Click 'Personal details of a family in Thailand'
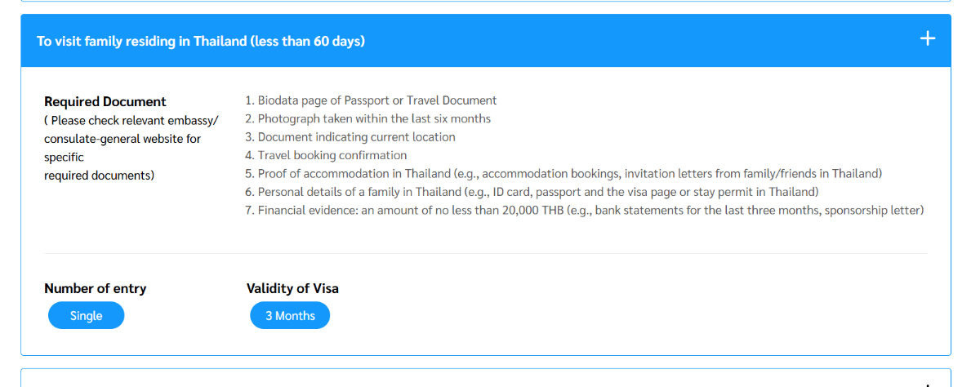The width and height of the screenshot is (980, 387). (x=537, y=192)
